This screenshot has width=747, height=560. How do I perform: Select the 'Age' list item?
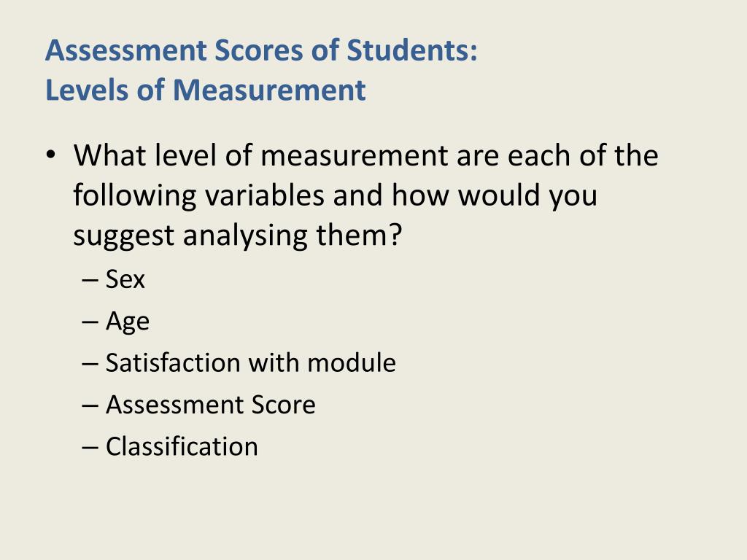pos(127,322)
